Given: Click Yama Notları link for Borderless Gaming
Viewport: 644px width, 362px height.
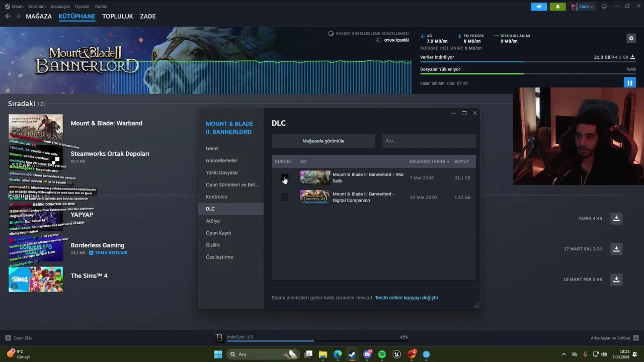Looking at the screenshot, I should (x=108, y=253).
